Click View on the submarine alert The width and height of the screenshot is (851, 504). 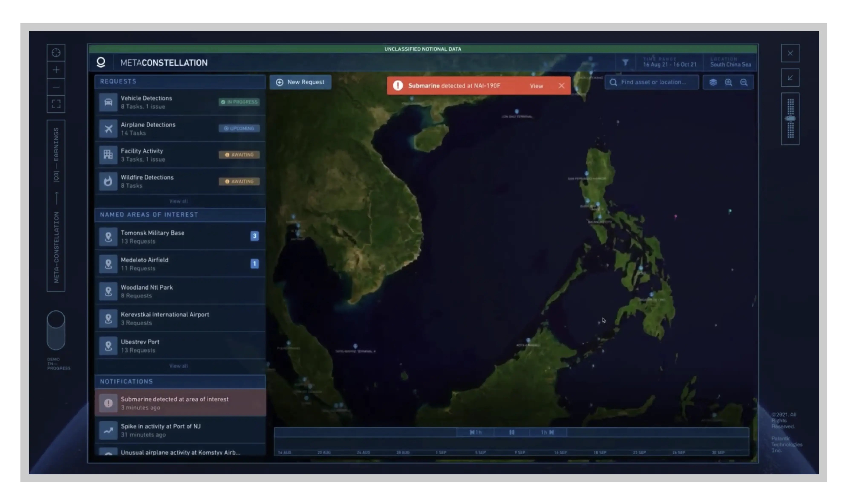[536, 86]
